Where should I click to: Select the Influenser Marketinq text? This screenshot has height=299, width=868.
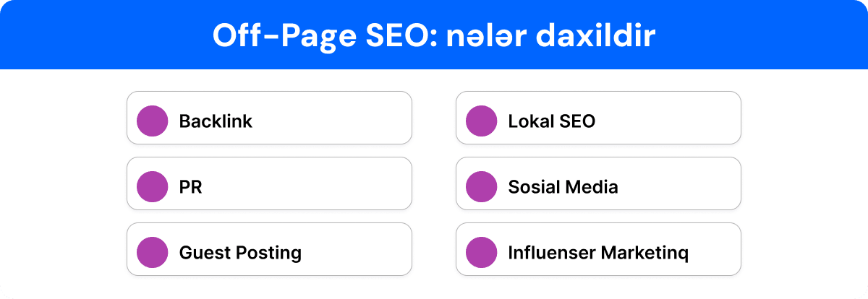coord(598,253)
